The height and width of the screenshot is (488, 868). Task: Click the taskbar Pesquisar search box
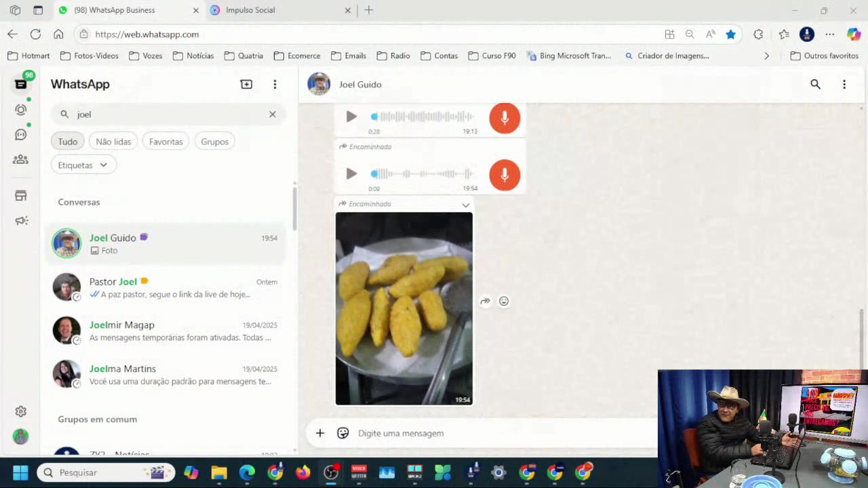(x=106, y=472)
